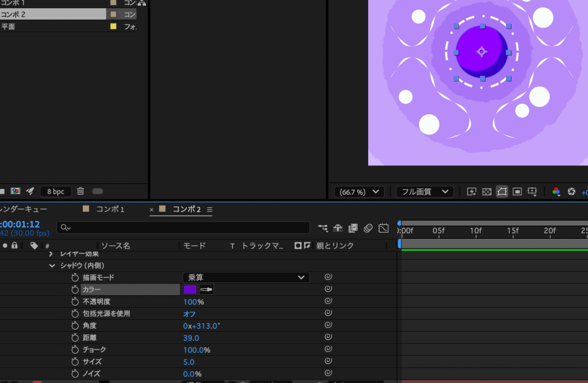The width and height of the screenshot is (588, 383).
Task: Toggle the transparency grid in viewer
Action: pos(487,192)
